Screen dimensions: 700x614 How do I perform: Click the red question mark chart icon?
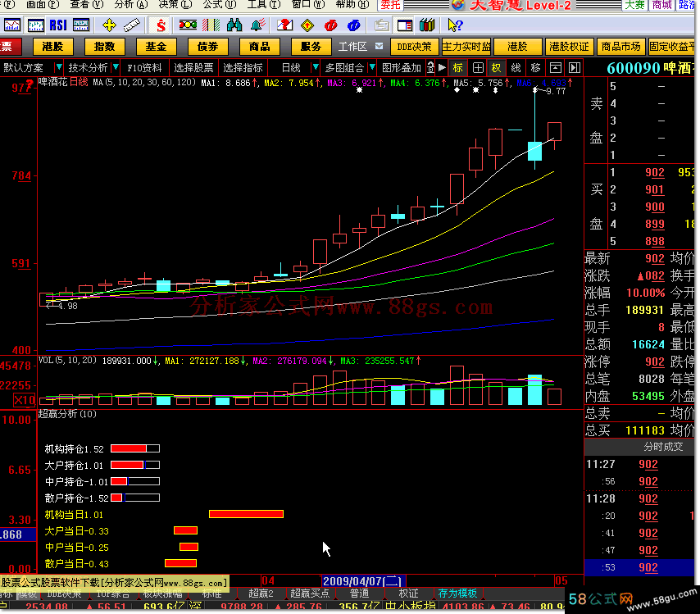[284, 25]
